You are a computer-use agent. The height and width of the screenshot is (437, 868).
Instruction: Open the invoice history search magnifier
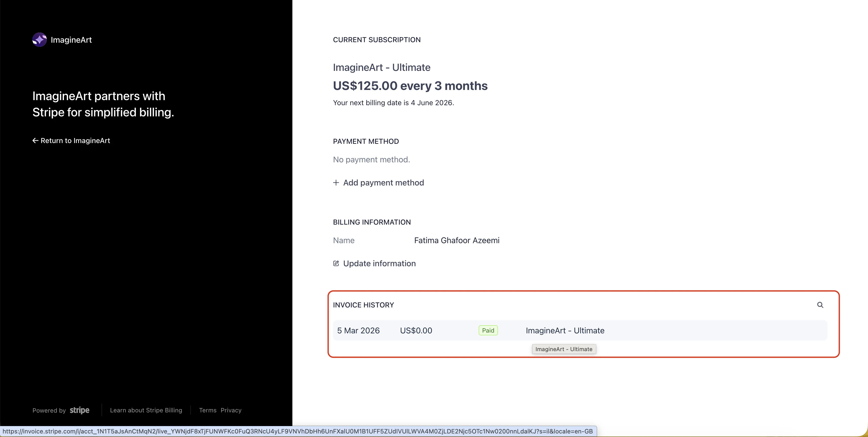point(820,305)
